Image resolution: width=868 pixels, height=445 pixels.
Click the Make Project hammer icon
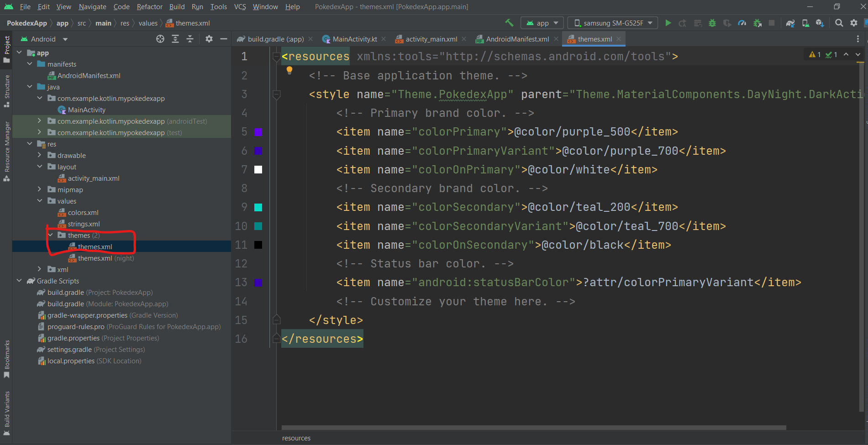click(x=509, y=23)
